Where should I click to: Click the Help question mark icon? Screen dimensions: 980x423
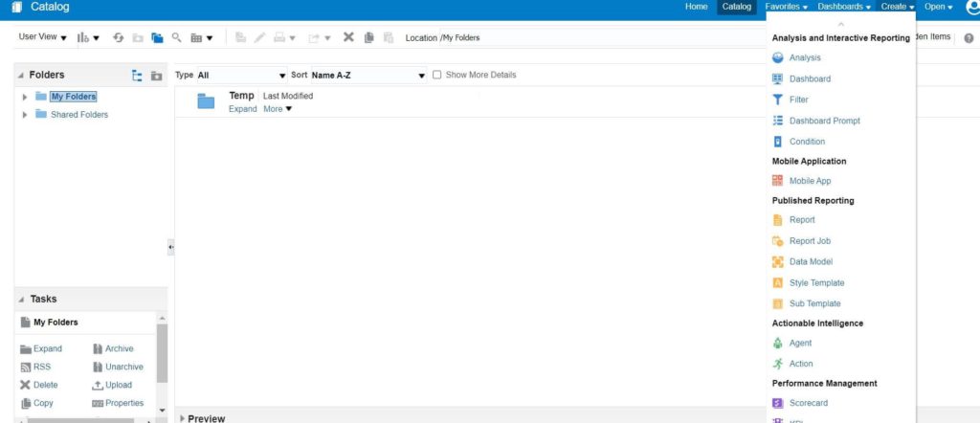point(969,38)
